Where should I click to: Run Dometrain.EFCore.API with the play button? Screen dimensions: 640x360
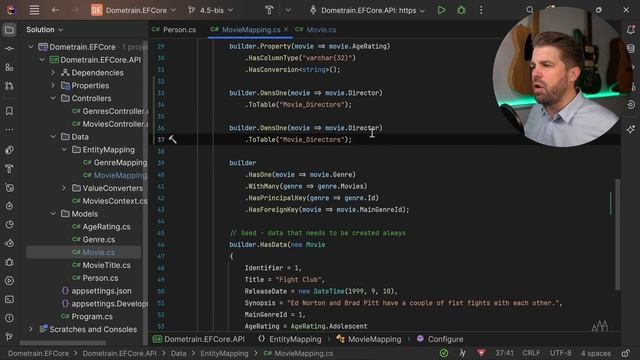click(441, 10)
